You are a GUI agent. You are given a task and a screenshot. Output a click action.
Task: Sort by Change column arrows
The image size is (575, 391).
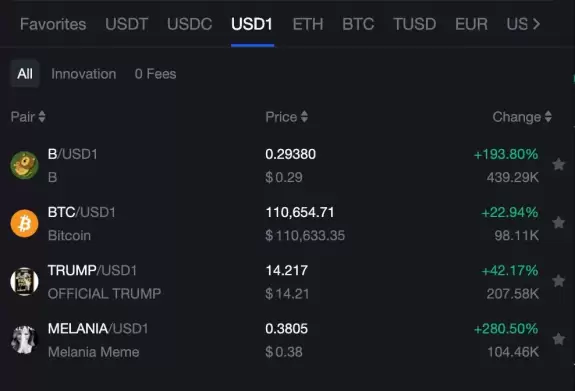pyautogui.click(x=548, y=117)
